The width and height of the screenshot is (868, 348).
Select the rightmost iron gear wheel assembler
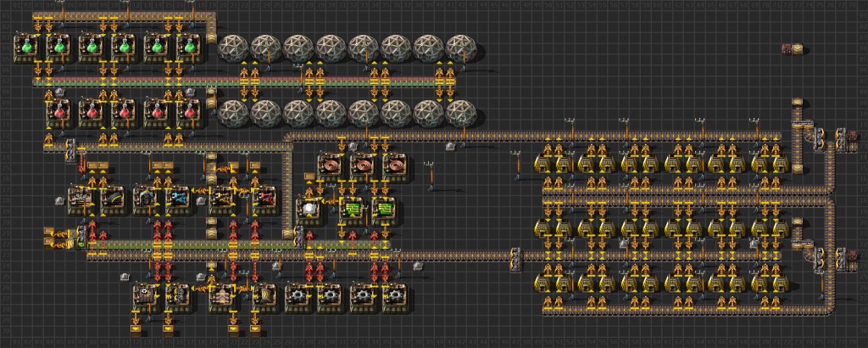click(396, 298)
